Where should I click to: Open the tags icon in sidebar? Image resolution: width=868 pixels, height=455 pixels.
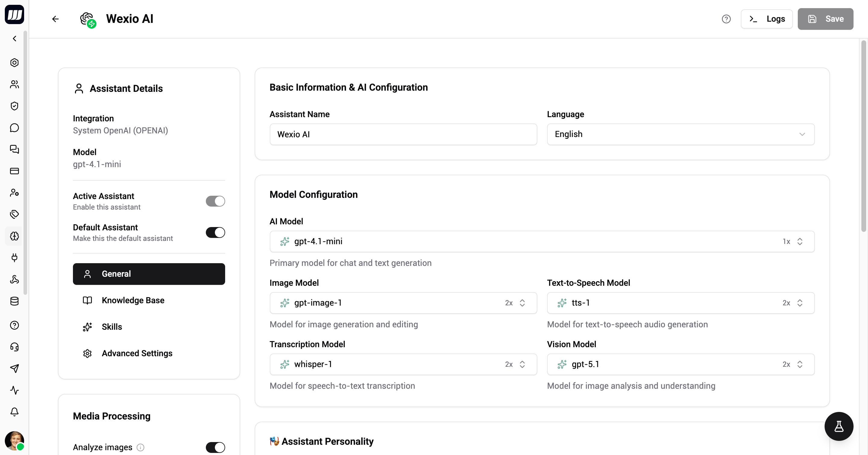click(14, 214)
